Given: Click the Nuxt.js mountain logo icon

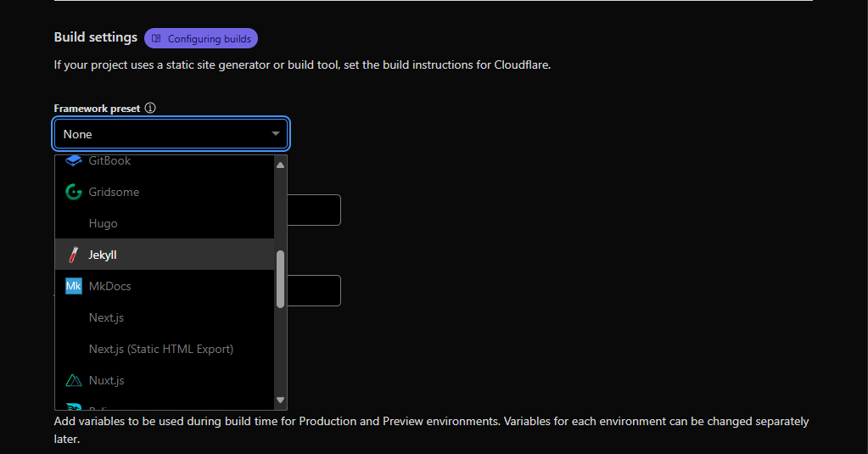Looking at the screenshot, I should 74,380.
